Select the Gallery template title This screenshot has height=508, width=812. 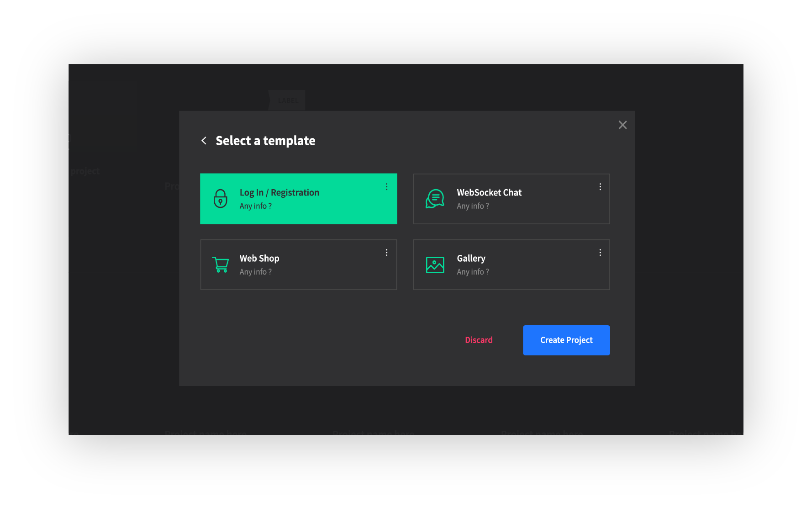click(471, 259)
